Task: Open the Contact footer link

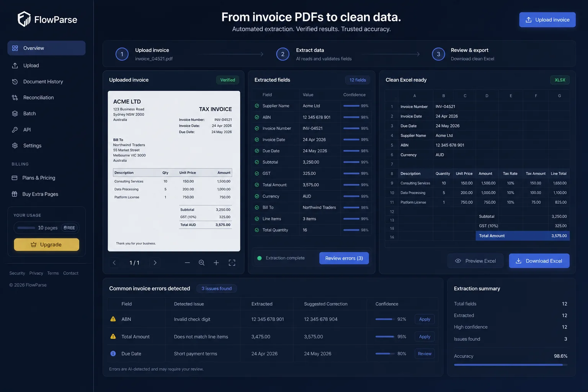Action: point(71,273)
